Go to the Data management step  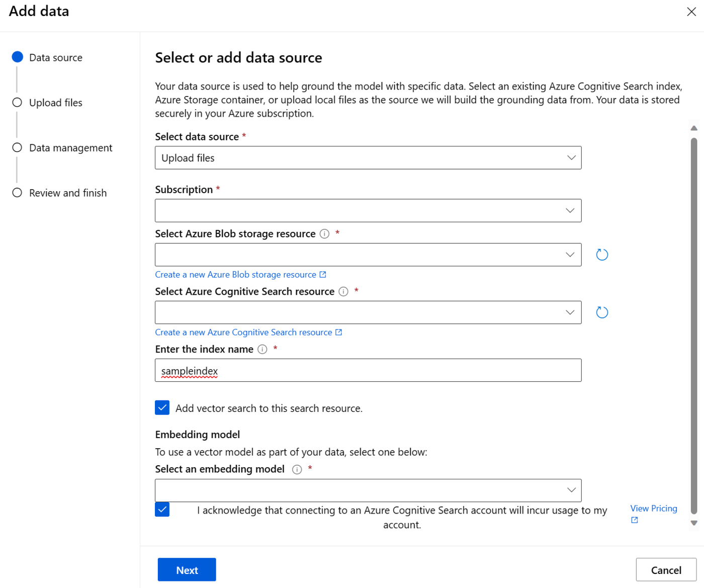[62, 148]
